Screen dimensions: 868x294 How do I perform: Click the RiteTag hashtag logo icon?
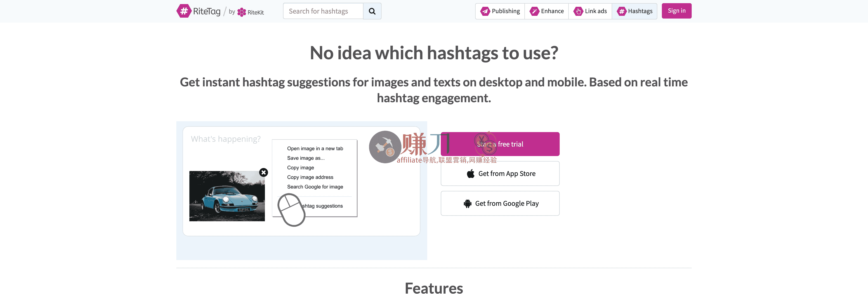pyautogui.click(x=184, y=11)
